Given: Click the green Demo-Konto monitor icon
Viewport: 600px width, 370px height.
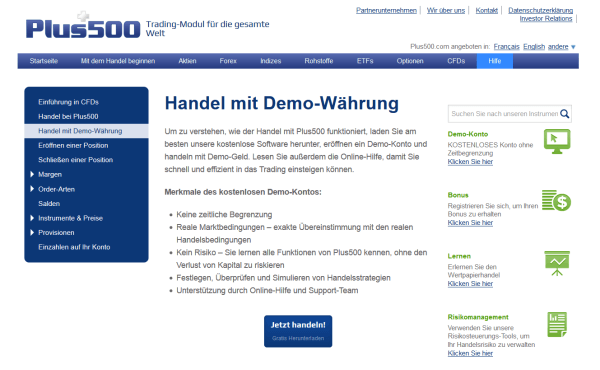Looking at the screenshot, I should point(557,141).
